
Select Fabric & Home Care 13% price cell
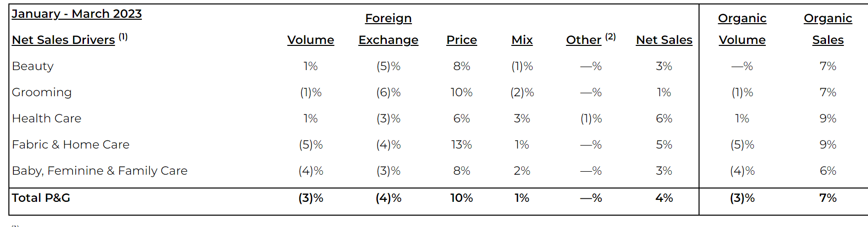coord(461,145)
